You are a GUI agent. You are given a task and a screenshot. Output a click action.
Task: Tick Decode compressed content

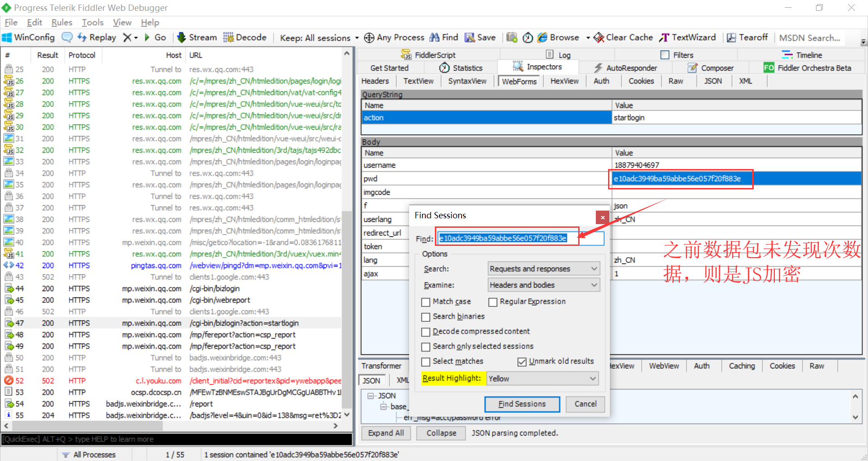pos(425,332)
